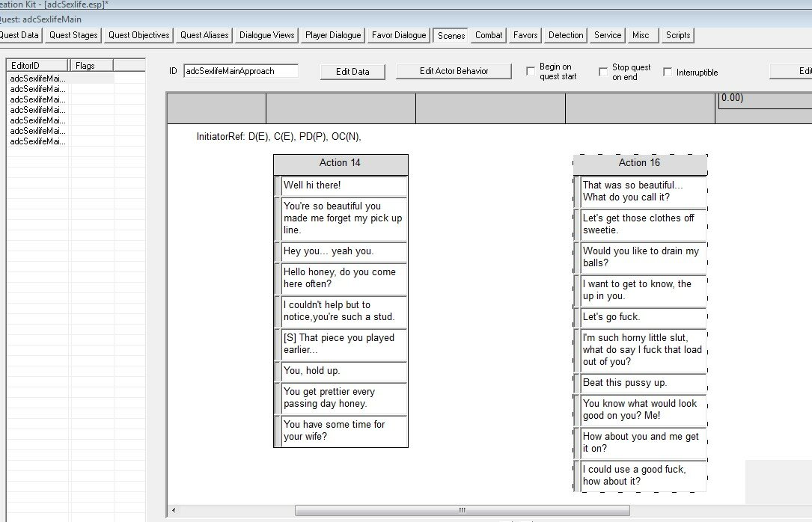812x522 pixels.
Task: Select 'I want to get to know' line
Action: [x=643, y=290]
